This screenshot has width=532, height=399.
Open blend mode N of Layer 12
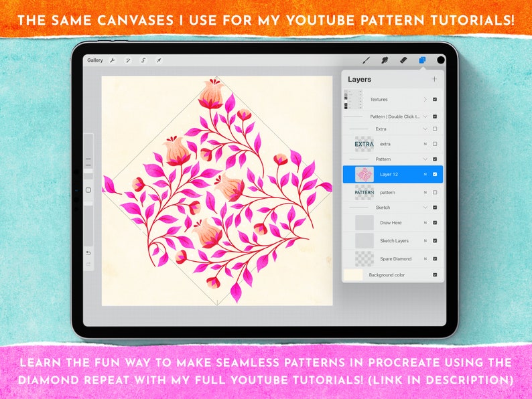(425, 174)
